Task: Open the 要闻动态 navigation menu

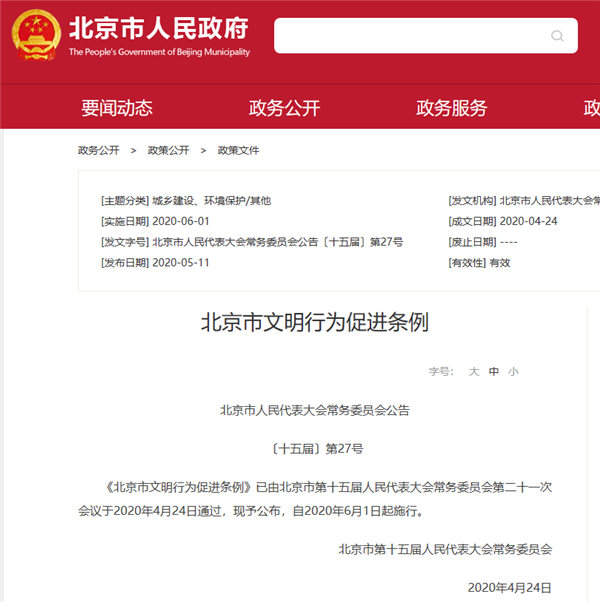Action: coord(117,108)
